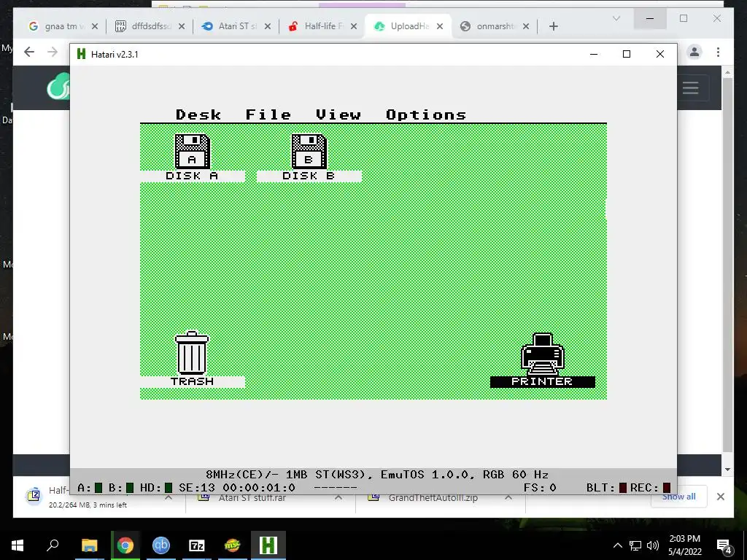Switch to the onmarsht Chrome tab
This screenshot has width=747, height=560.
(495, 26)
